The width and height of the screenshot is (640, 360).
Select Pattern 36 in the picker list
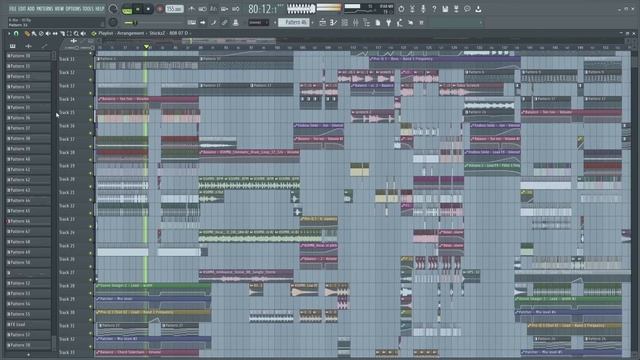pos(28,118)
